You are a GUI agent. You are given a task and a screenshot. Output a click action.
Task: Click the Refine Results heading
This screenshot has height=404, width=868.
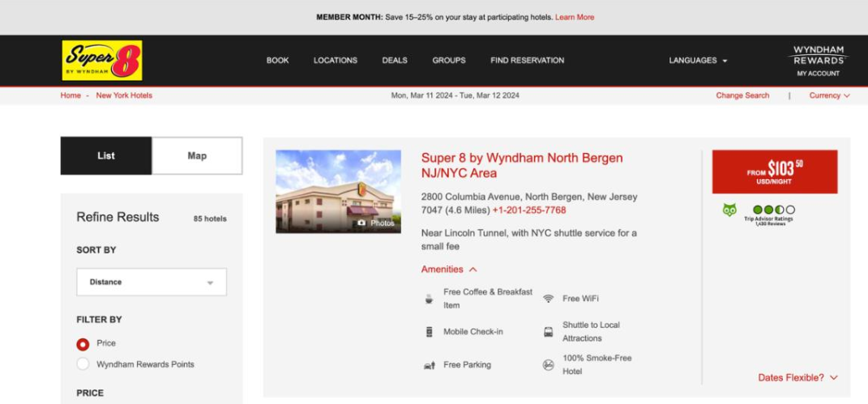(x=118, y=217)
